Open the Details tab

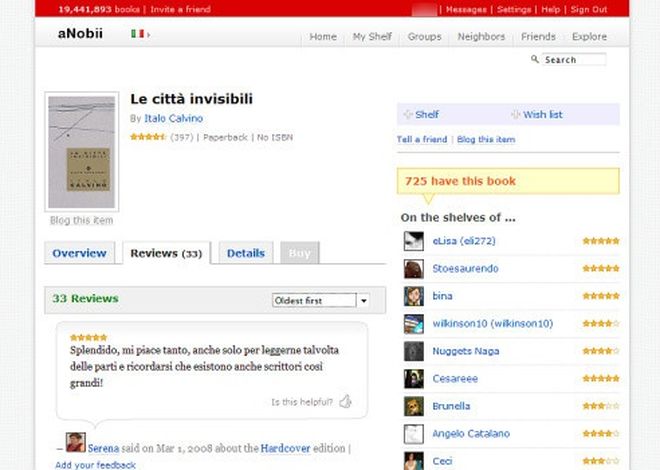click(246, 253)
